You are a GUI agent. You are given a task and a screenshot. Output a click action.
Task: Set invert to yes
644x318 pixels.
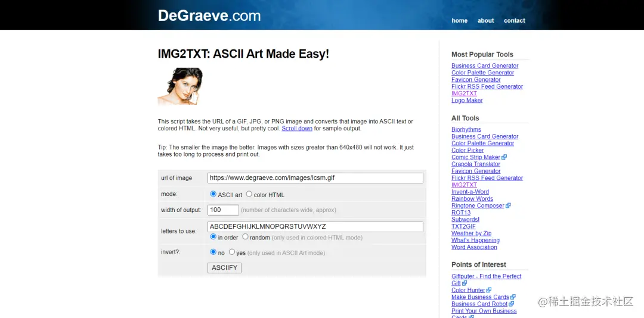coord(231,252)
